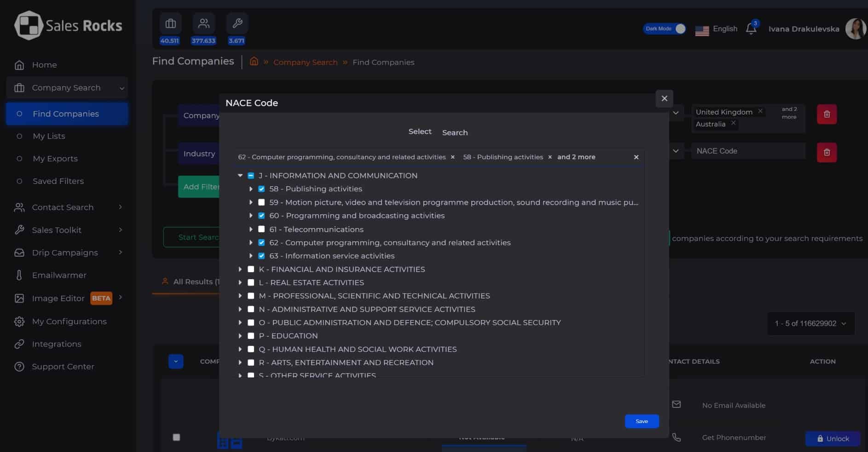
Task: Save the NACE Code selection
Action: click(x=641, y=421)
